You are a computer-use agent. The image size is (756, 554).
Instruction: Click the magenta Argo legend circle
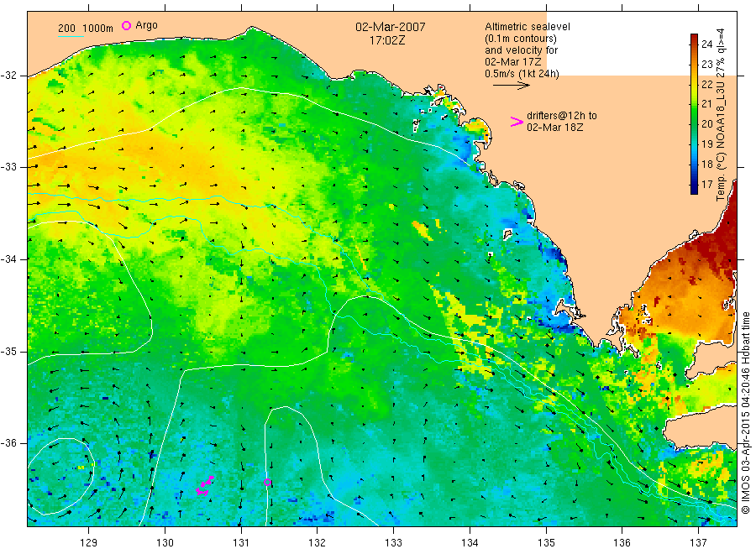pos(126,25)
